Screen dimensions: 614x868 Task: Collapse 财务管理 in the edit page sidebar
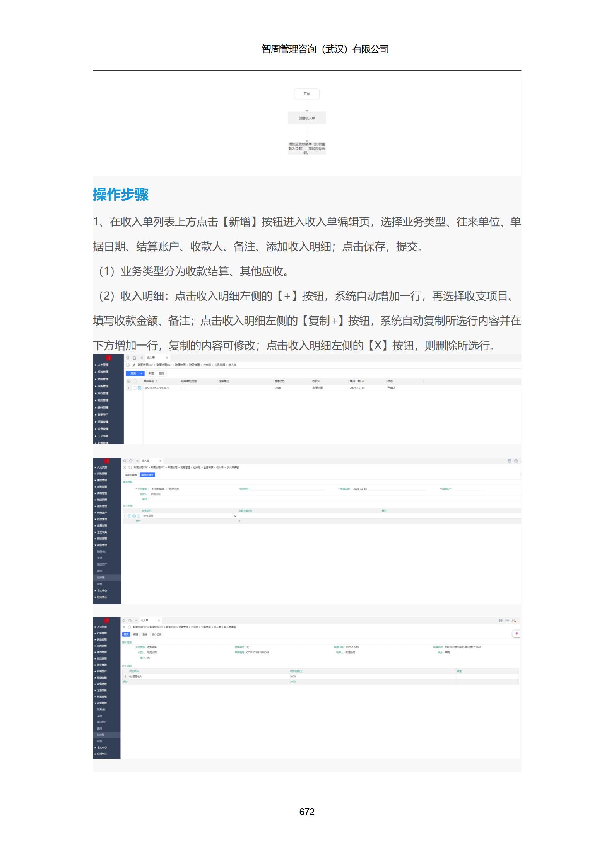tap(101, 545)
